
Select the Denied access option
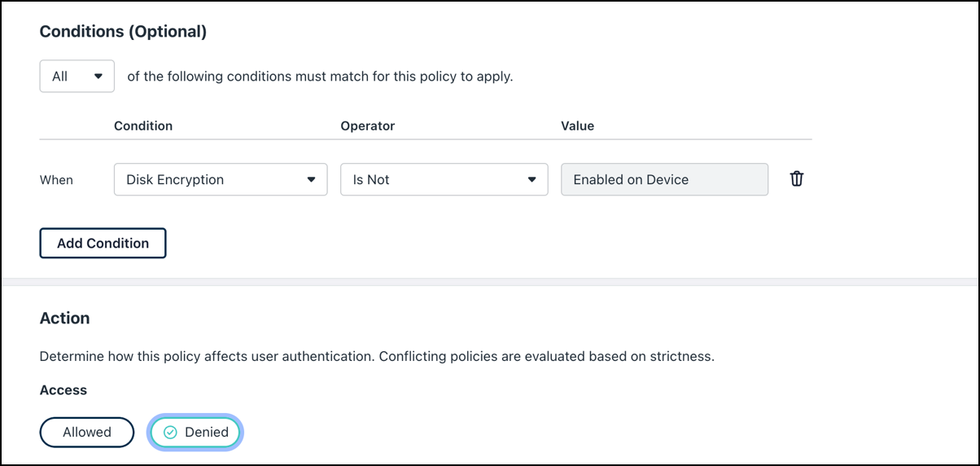click(195, 433)
